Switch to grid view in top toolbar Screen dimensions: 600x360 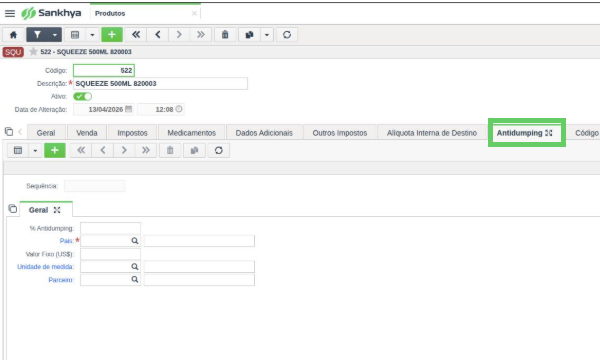coord(75,35)
